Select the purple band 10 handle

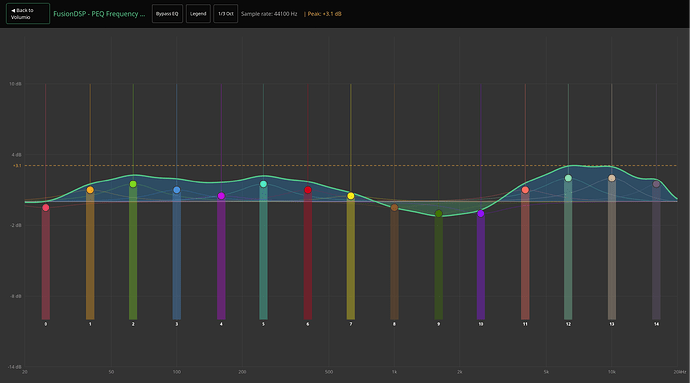[x=481, y=214]
